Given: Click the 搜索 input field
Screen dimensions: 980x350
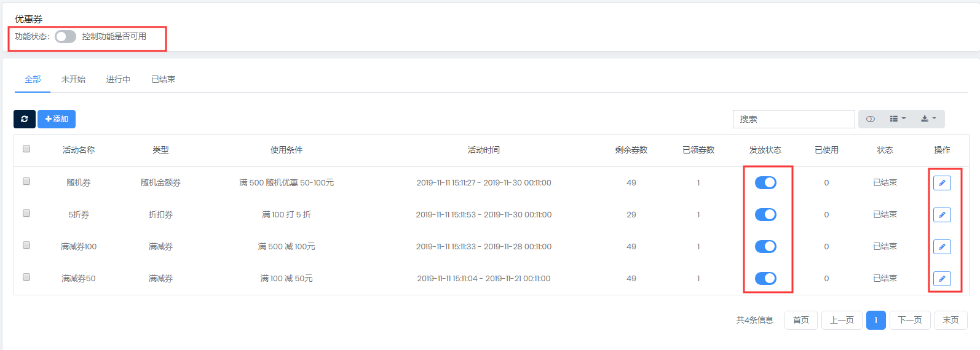Looking at the screenshot, I should click(794, 119).
